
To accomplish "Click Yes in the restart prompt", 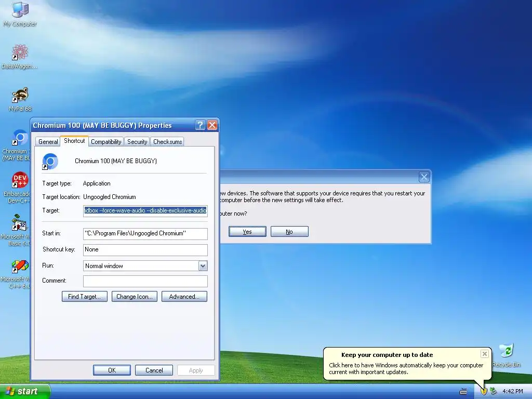I will pos(247,232).
